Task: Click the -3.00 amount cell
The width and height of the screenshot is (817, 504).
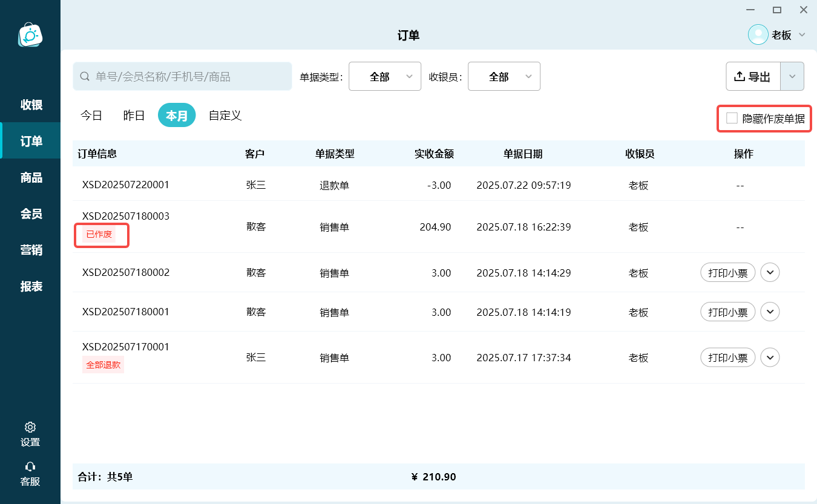Action: point(439,185)
